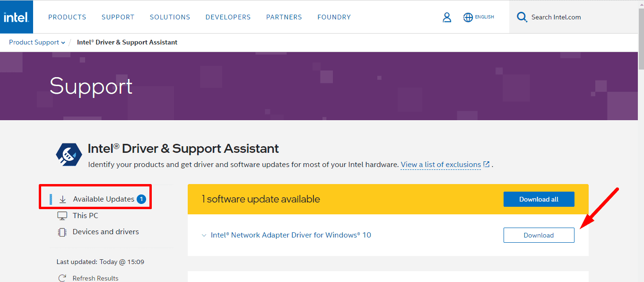Viewport: 644px width, 282px height.
Task: Download the Network Adapter Driver
Action: tap(539, 235)
